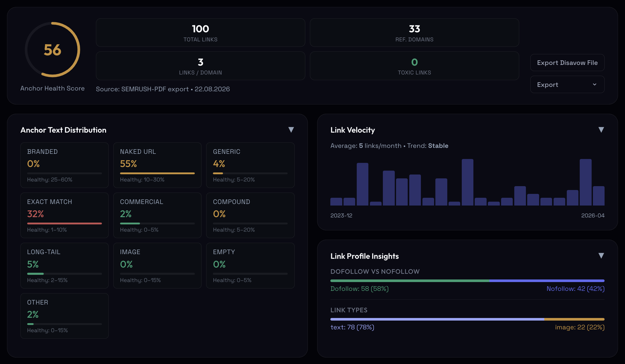Open the Commercial anchor card
Image resolution: width=625 pixels, height=364 pixels.
tap(157, 215)
